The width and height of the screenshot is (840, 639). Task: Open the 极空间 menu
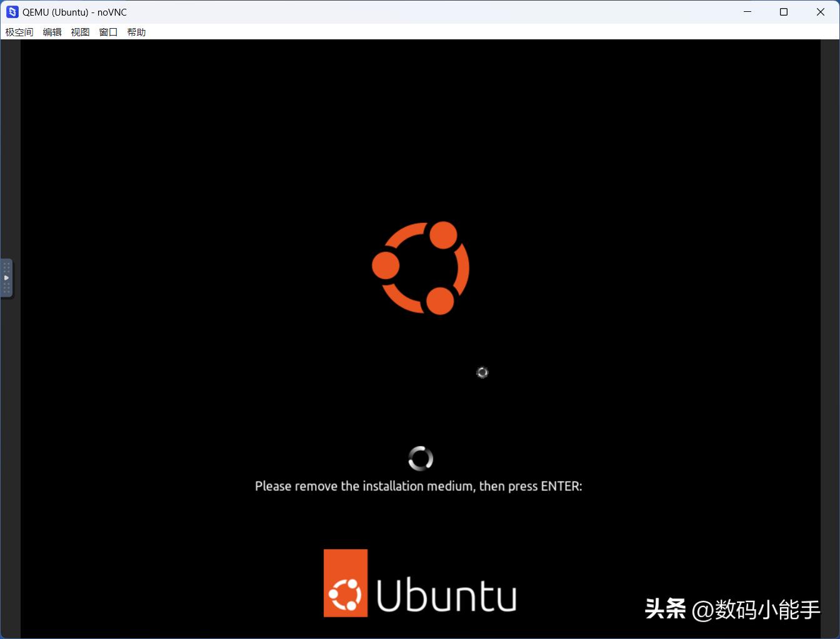point(19,32)
